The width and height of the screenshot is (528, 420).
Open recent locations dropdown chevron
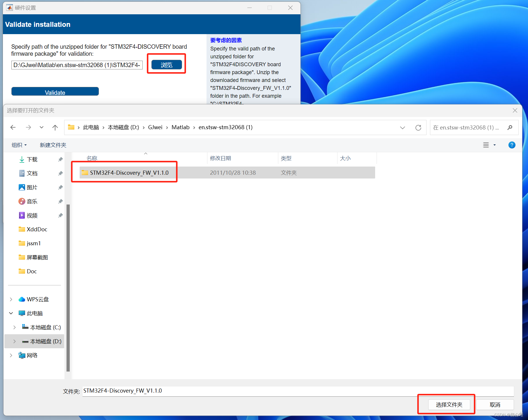point(41,127)
